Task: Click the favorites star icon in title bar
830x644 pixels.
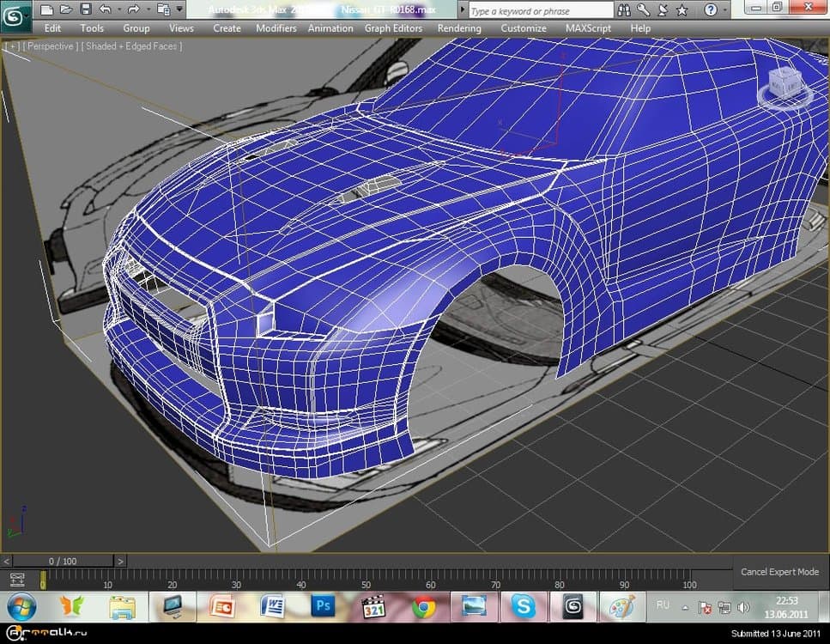Action: (682, 10)
